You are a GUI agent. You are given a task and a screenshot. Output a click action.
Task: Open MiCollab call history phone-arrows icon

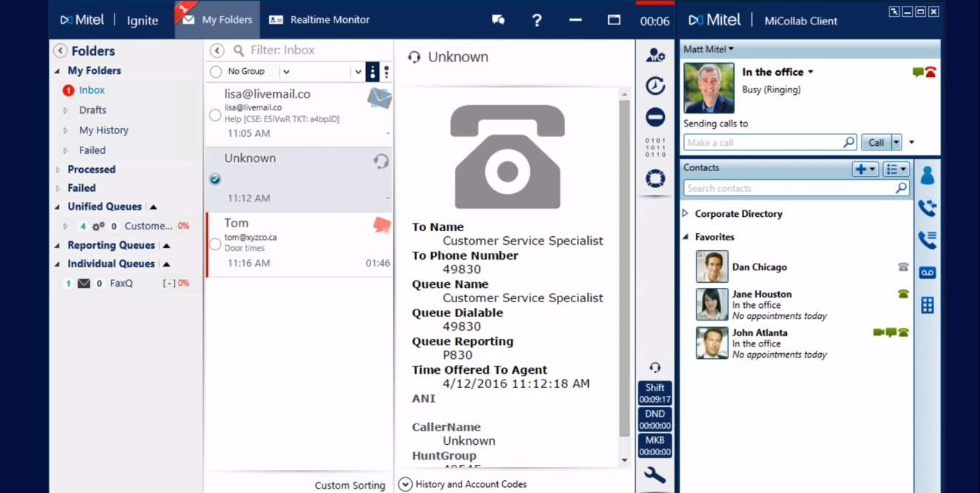[927, 208]
